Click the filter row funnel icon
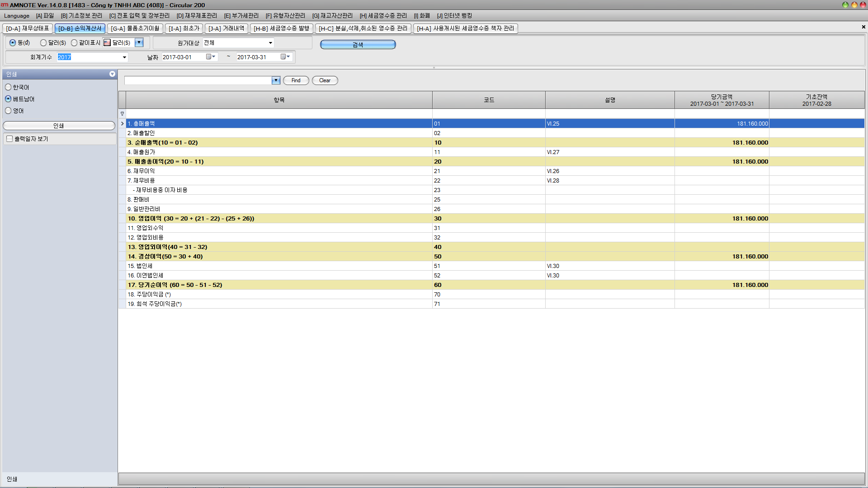Screen dimensions: 868x488 point(122,114)
